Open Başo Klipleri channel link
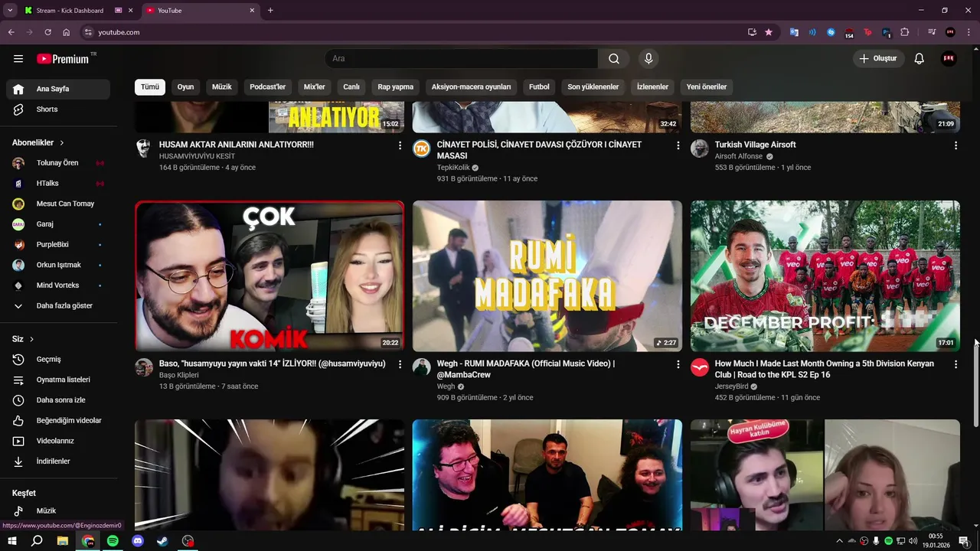This screenshot has height=551, width=980. [179, 375]
